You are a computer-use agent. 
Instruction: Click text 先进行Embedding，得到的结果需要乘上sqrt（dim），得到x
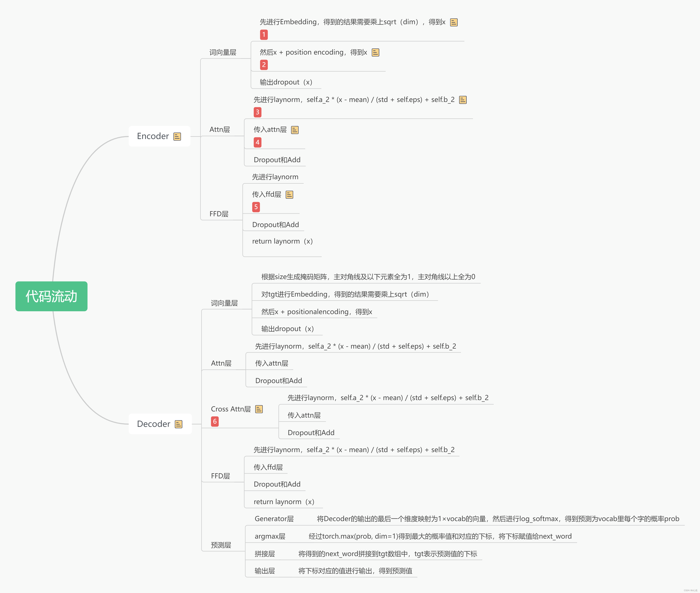[x=353, y=22]
